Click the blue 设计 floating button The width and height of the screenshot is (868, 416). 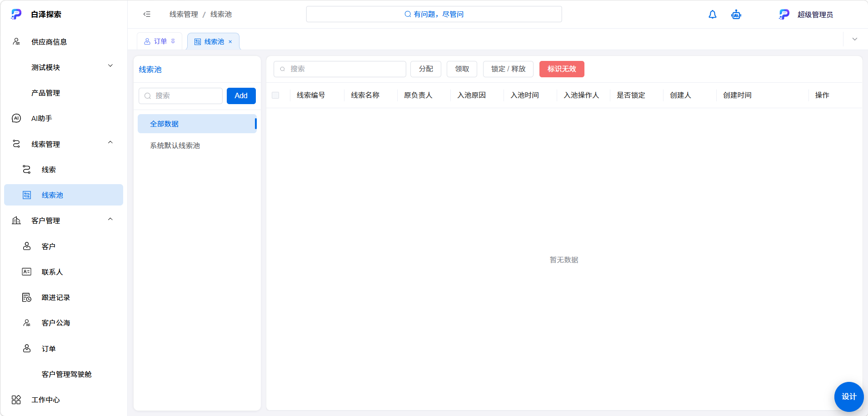point(849,396)
